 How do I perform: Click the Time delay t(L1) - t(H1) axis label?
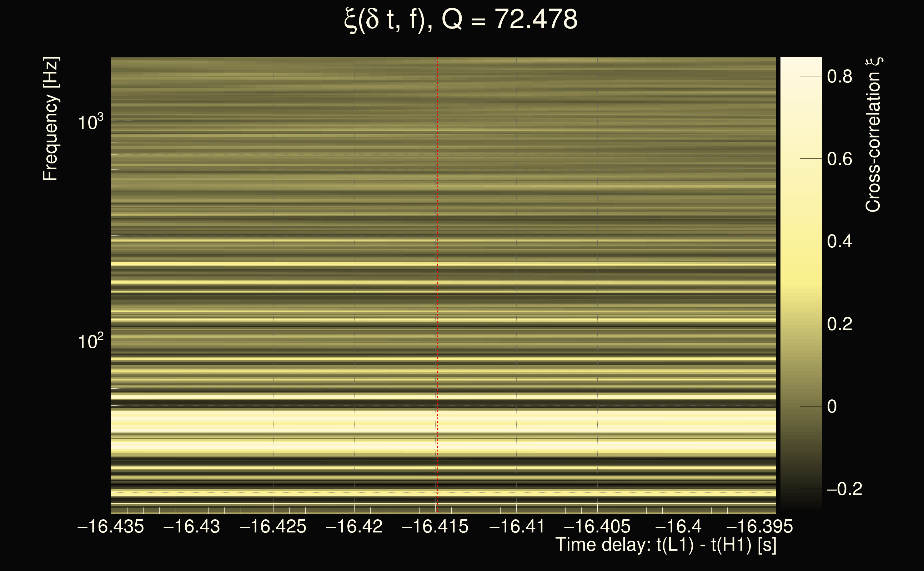tap(666, 545)
